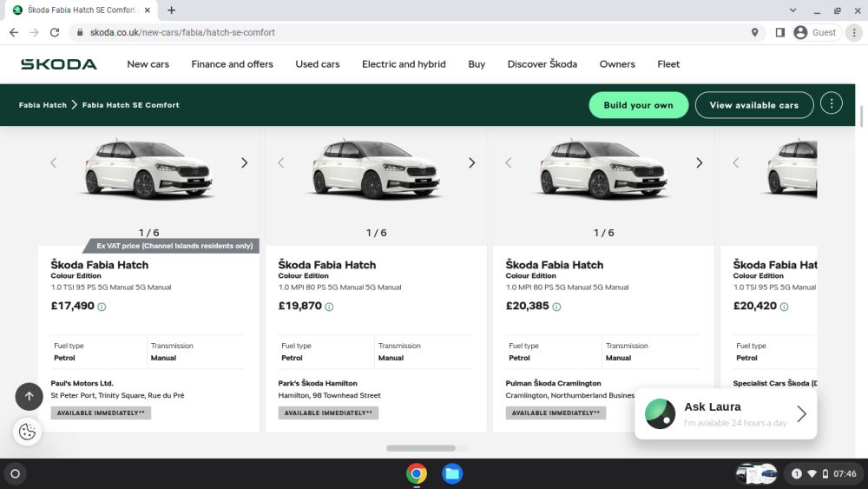Click Pulman Škoda Cramlington dealer name

(x=553, y=383)
